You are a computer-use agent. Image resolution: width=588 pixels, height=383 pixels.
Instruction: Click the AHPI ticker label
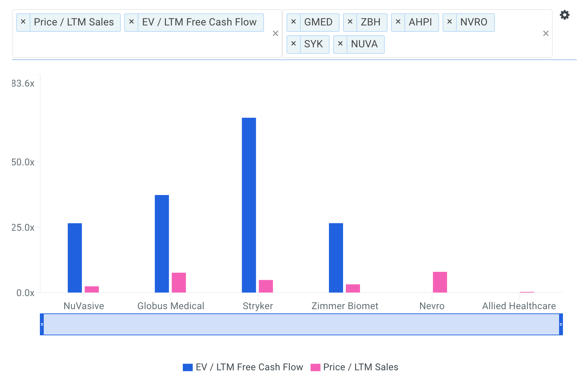420,22
